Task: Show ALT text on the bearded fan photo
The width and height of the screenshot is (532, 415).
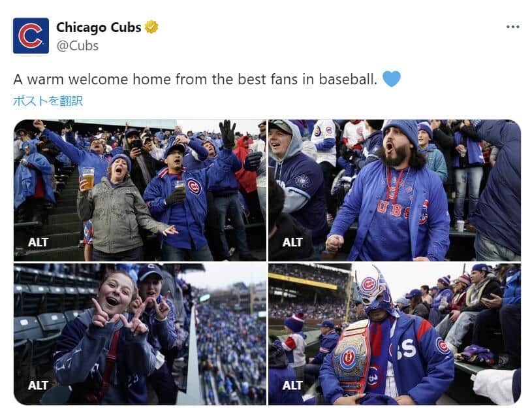Action: pyautogui.click(x=292, y=242)
